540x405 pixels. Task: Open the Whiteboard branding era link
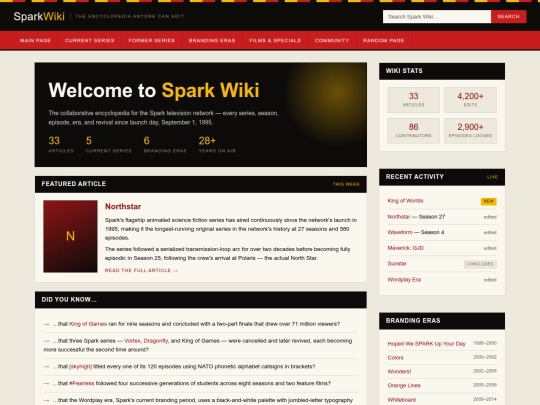tap(402, 399)
